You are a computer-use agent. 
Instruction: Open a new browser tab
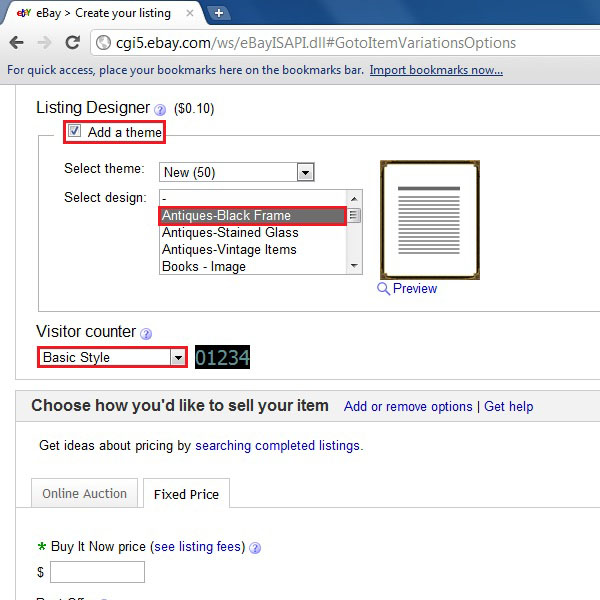pos(218,13)
